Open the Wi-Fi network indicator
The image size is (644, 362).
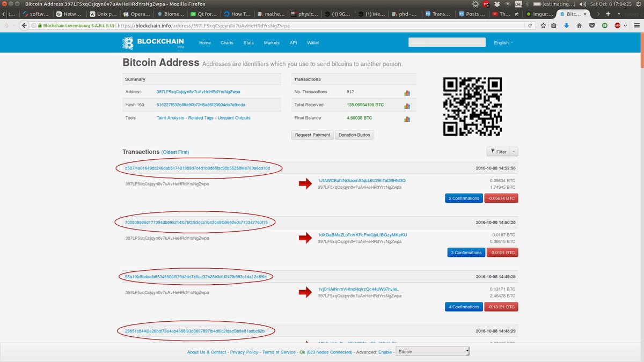coord(508,4)
